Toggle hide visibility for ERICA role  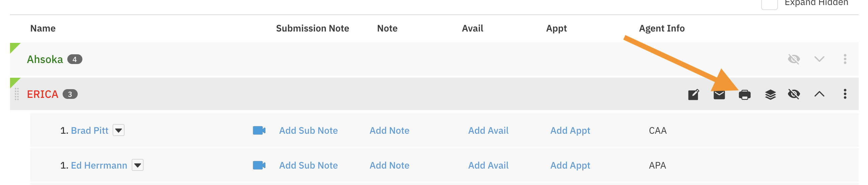[794, 94]
